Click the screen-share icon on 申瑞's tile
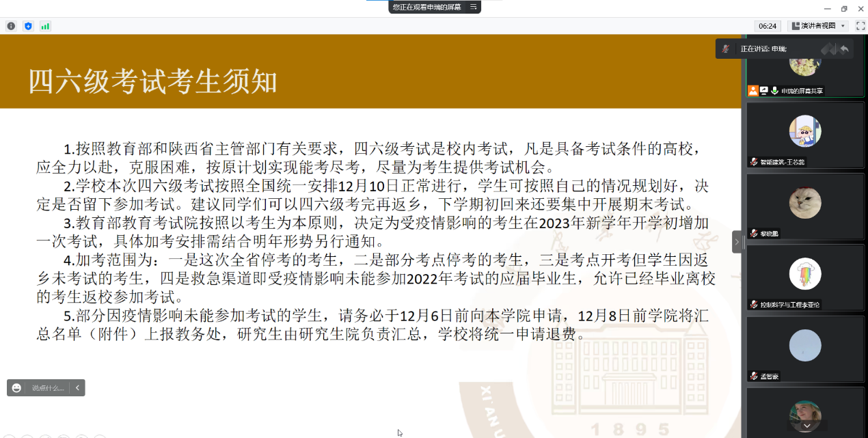868x438 pixels. [x=764, y=90]
